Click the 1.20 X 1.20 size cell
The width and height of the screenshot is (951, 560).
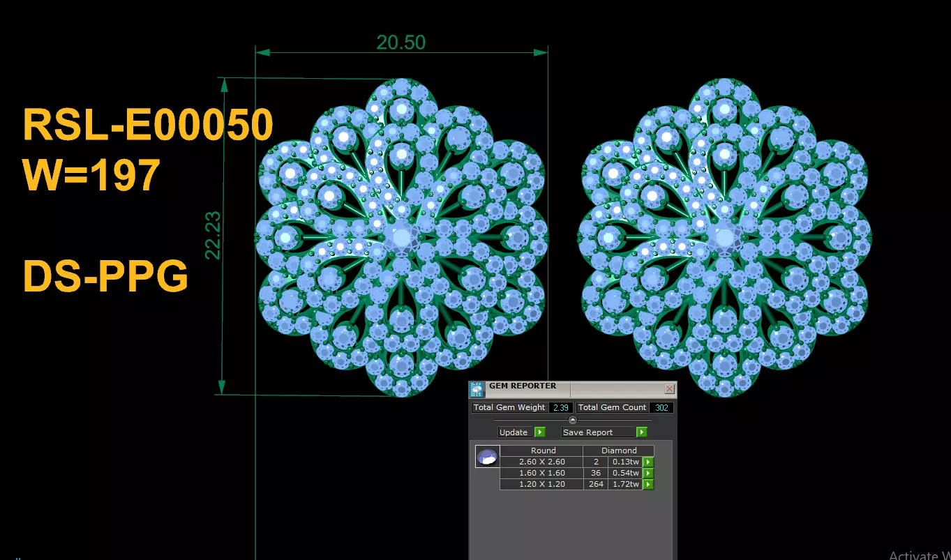[541, 484]
